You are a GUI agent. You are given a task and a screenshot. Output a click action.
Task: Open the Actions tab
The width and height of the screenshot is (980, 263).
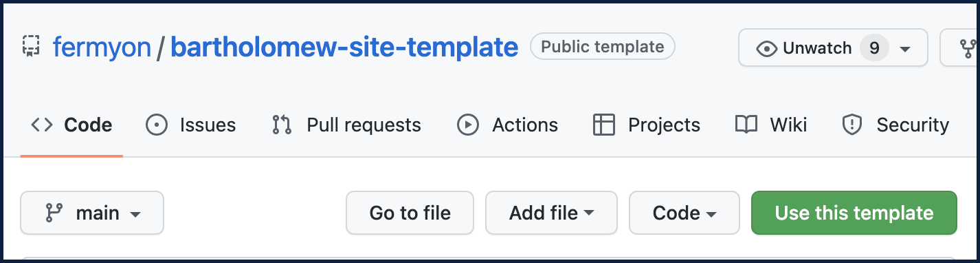[507, 125]
